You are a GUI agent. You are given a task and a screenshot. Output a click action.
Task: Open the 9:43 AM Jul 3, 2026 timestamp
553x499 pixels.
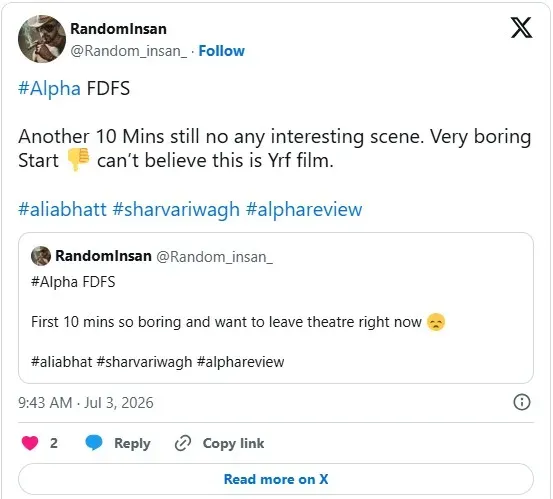coord(86,402)
